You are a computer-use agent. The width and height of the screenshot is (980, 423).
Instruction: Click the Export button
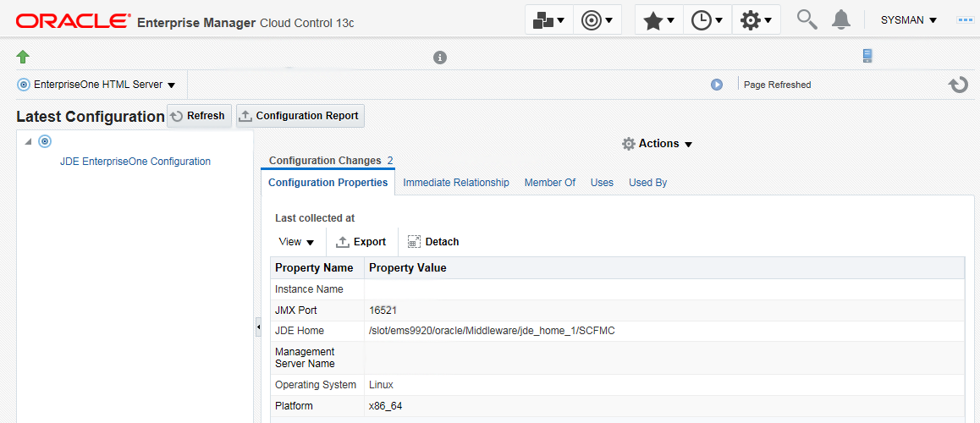[x=361, y=242]
